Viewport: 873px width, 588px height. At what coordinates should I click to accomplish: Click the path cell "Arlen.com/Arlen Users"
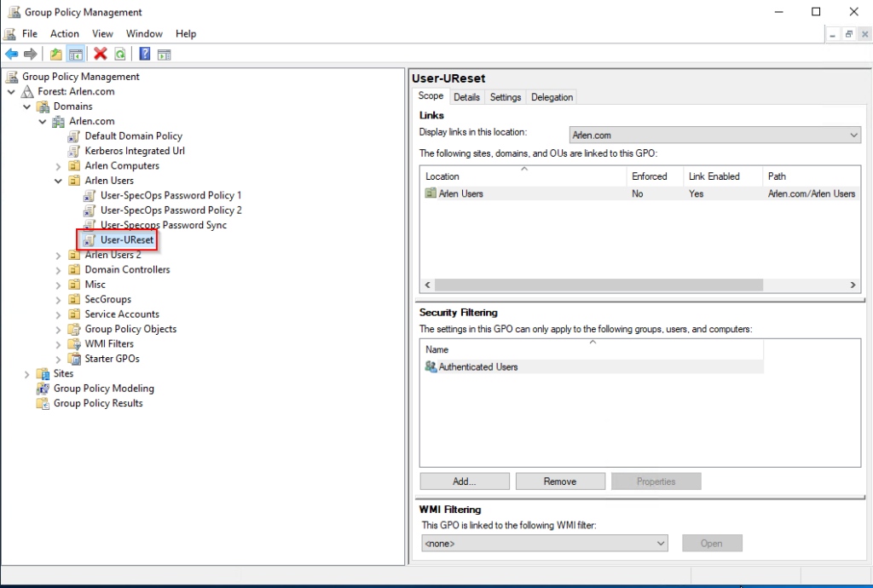[x=812, y=193]
